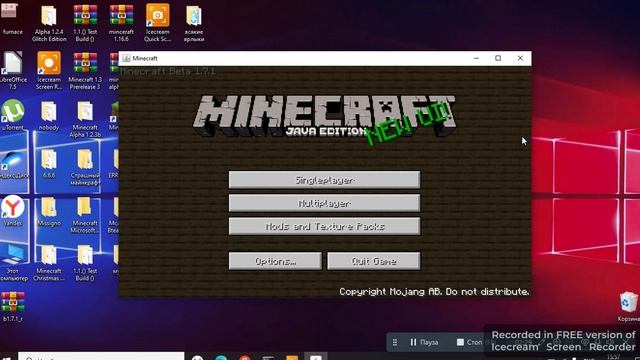Viewport: 640px width, 360px height.
Task: Select the Icecream Screen R... shortcut
Action: pos(49,70)
